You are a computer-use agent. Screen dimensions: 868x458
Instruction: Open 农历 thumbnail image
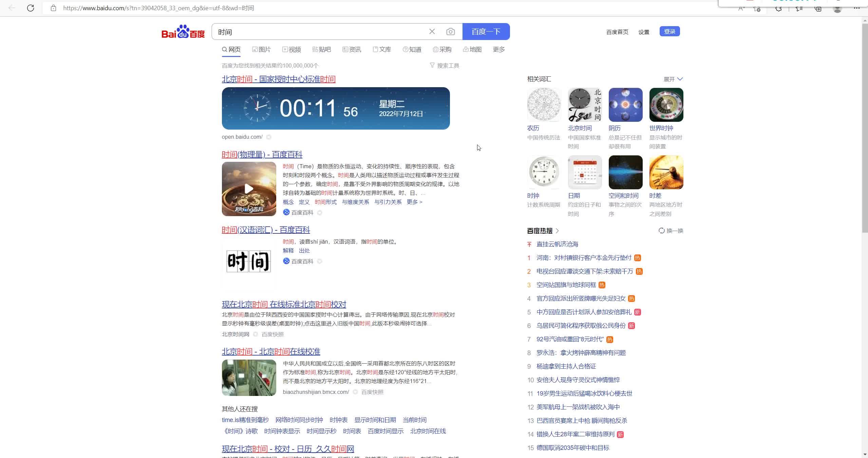coord(544,104)
